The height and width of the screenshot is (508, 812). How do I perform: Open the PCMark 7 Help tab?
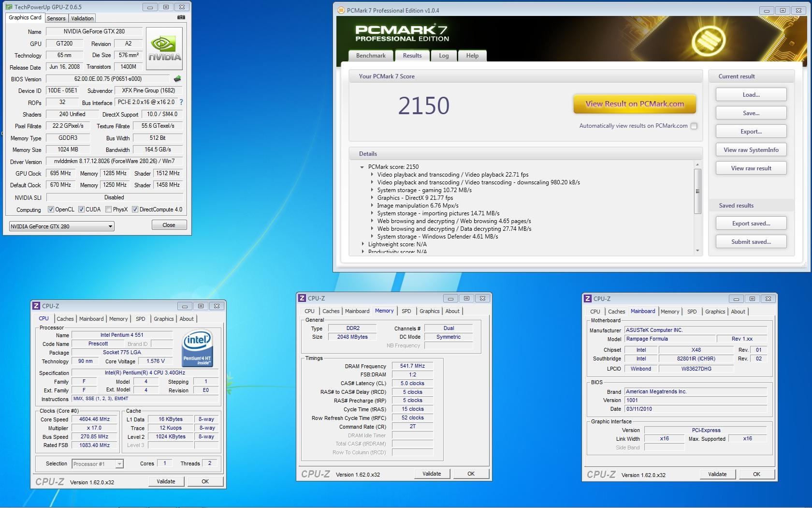472,56
